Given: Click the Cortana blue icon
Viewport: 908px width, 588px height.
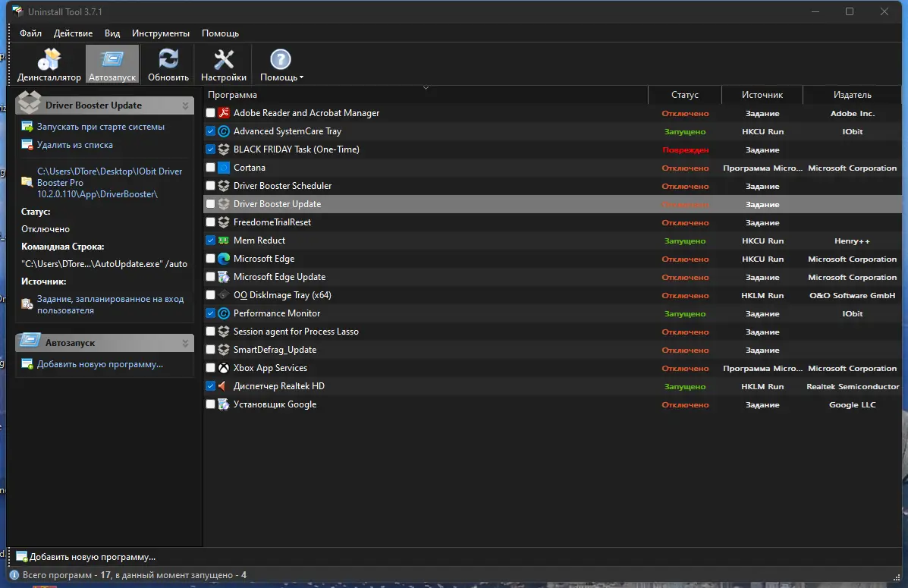Looking at the screenshot, I should pos(224,168).
